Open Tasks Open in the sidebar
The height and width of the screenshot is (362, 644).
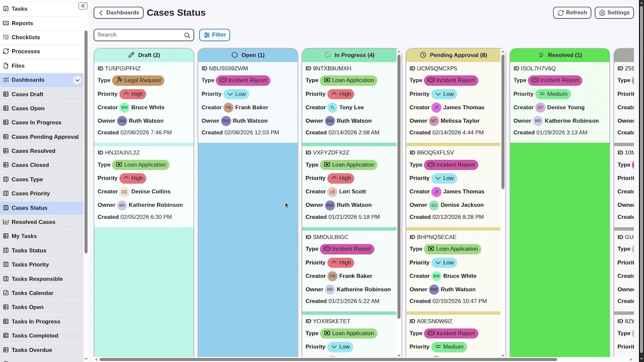coord(42,307)
